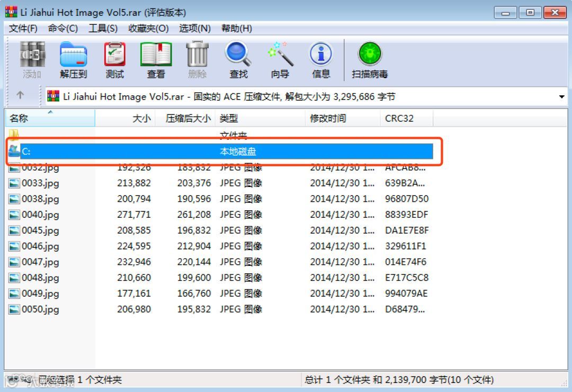Select file name 0045.jpg
Image resolution: width=572 pixels, height=392 pixels.
point(40,230)
